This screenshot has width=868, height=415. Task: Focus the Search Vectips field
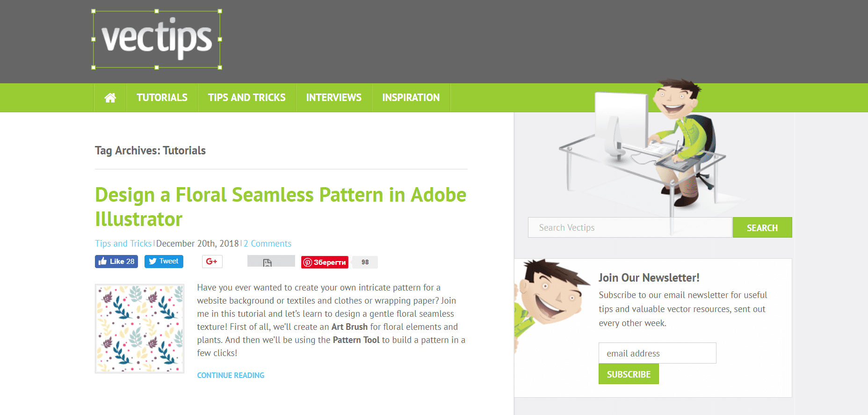[630, 227]
